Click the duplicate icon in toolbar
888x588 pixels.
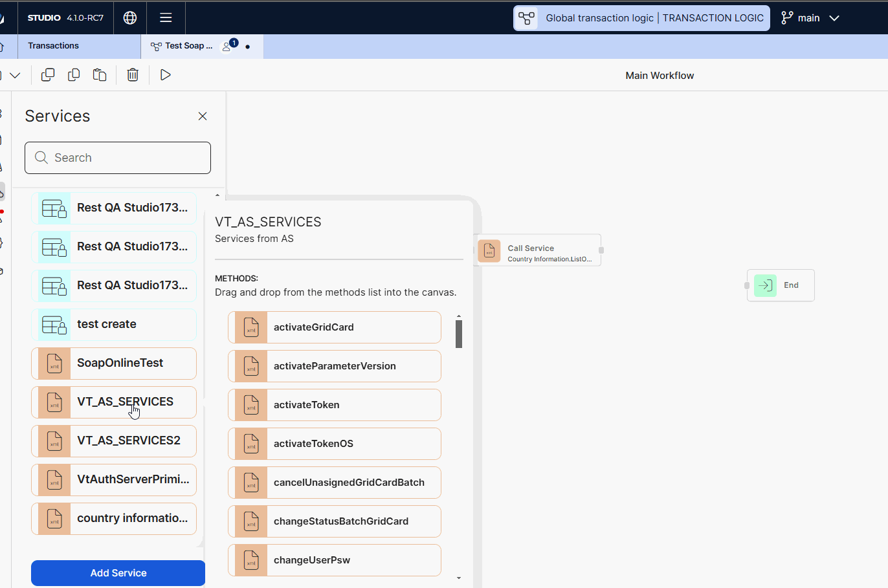pos(48,75)
